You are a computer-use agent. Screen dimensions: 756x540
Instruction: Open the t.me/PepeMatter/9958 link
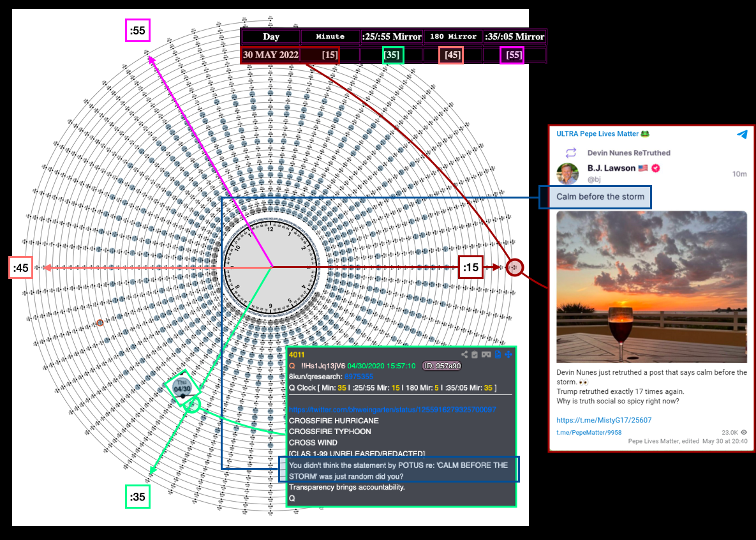589,433
